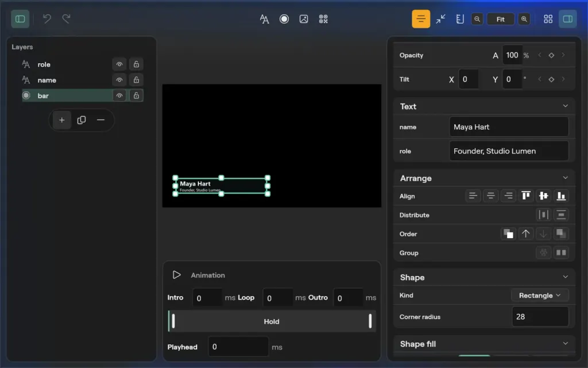Add a shape layer tool

coord(284,19)
